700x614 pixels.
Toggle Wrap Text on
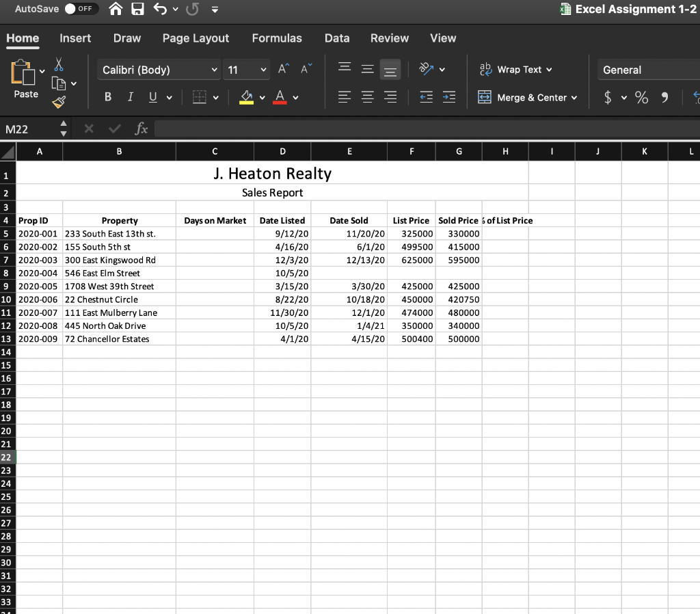pos(516,69)
